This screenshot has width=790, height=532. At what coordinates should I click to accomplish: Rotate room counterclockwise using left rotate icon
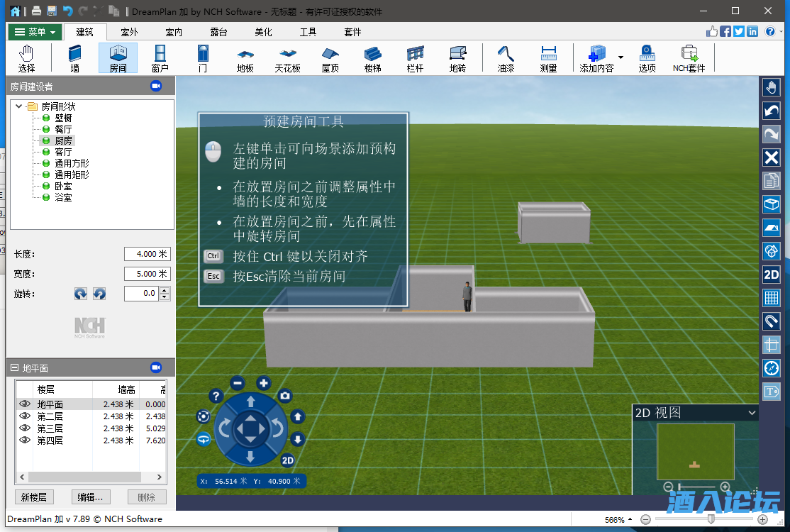(81, 294)
